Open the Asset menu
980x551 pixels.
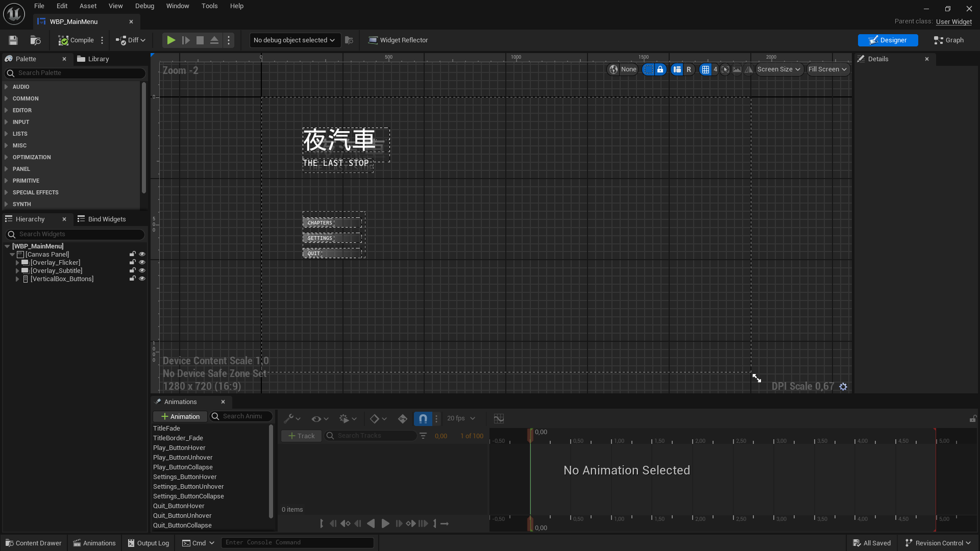point(88,6)
